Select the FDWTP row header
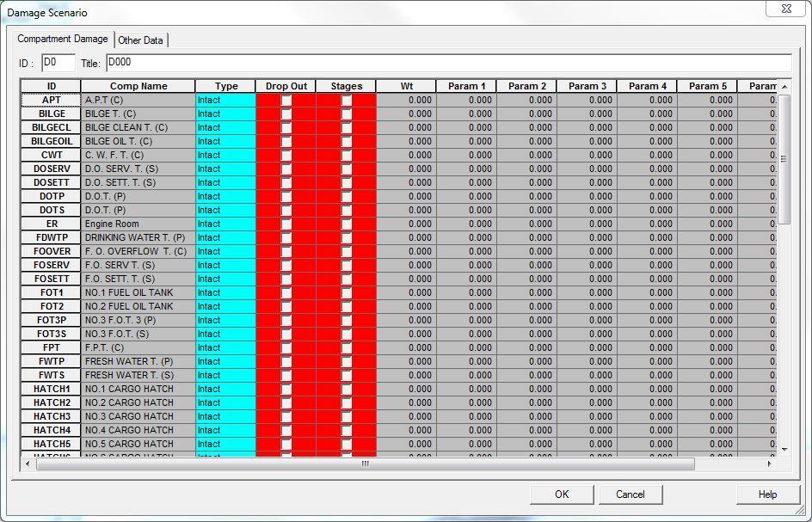812x522 pixels. 52,237
